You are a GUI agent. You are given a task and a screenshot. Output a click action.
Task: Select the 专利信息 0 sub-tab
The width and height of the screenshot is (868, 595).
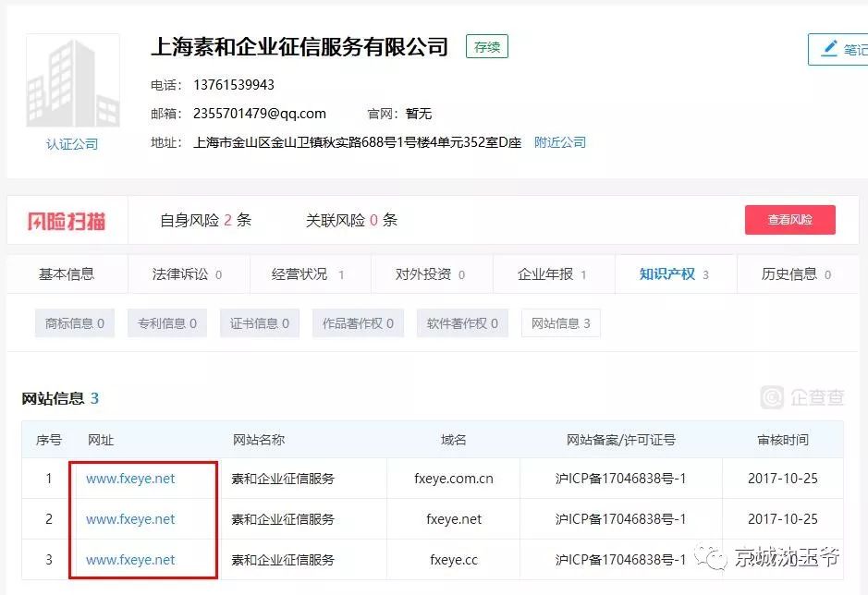[167, 323]
